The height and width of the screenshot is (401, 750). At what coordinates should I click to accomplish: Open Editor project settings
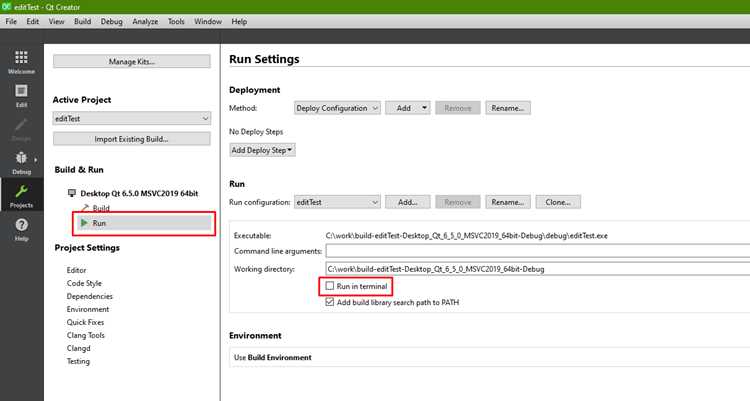[x=77, y=270]
